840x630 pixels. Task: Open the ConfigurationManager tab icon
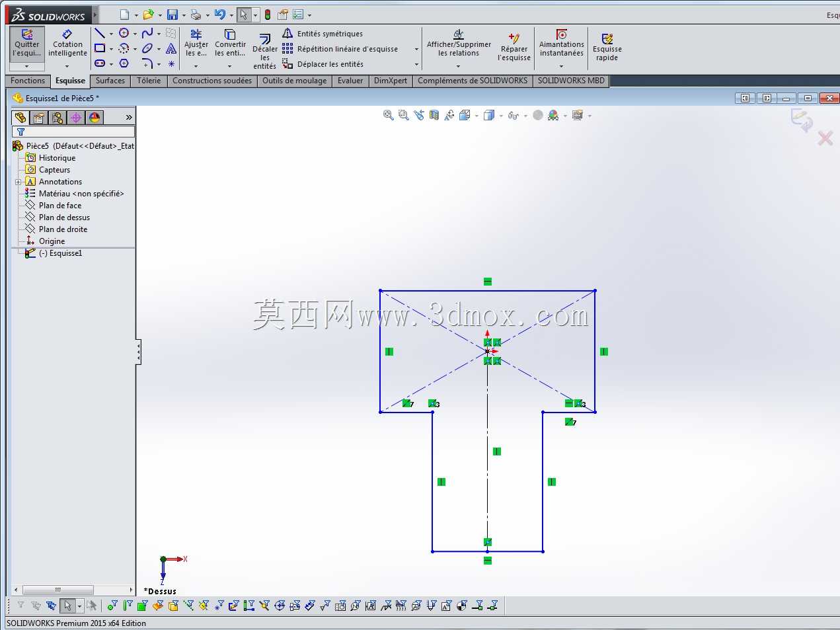point(57,118)
